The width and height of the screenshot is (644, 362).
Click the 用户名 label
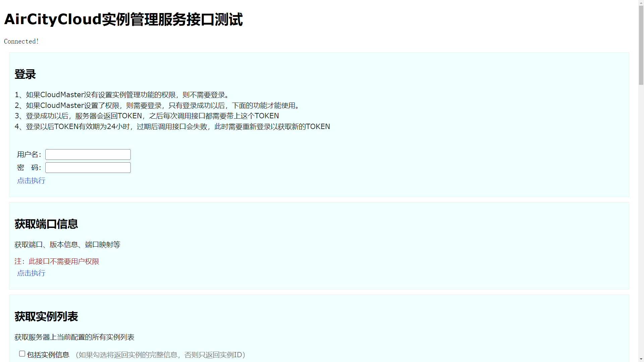[x=29, y=155]
